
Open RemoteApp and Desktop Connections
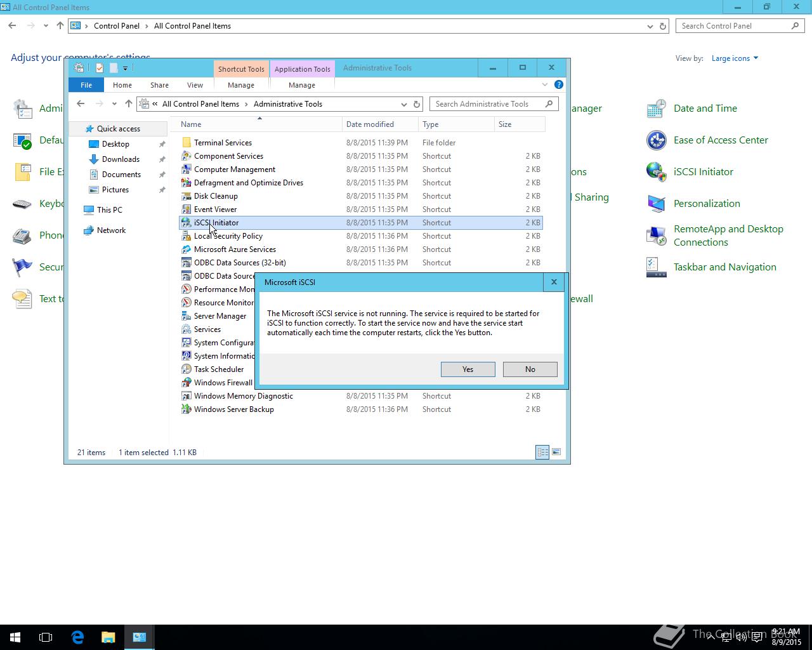pos(728,235)
